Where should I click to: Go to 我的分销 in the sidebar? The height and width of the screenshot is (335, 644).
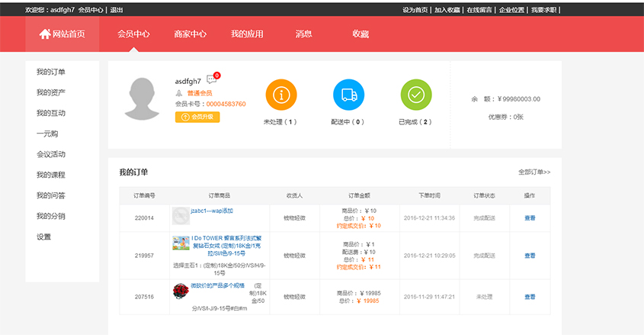point(51,216)
